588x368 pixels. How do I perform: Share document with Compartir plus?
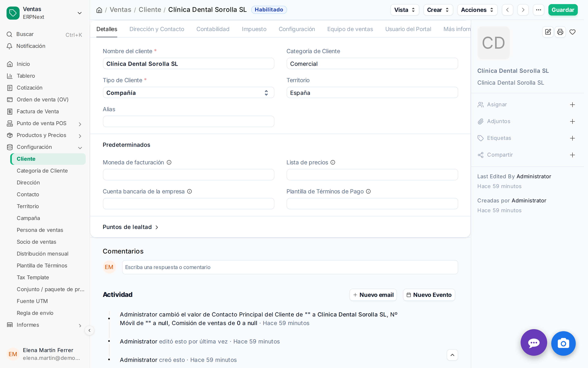tap(572, 155)
